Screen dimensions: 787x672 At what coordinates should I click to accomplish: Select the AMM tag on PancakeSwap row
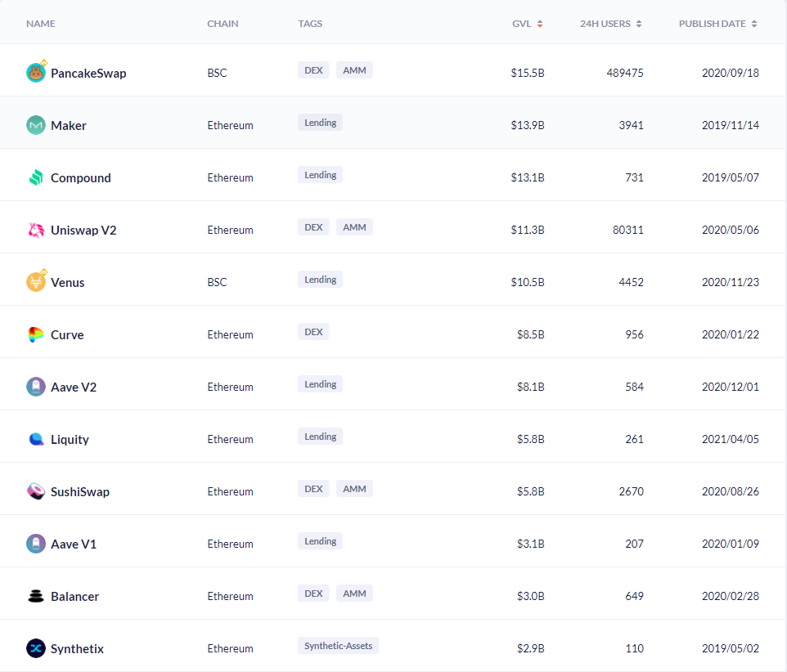[x=354, y=70]
